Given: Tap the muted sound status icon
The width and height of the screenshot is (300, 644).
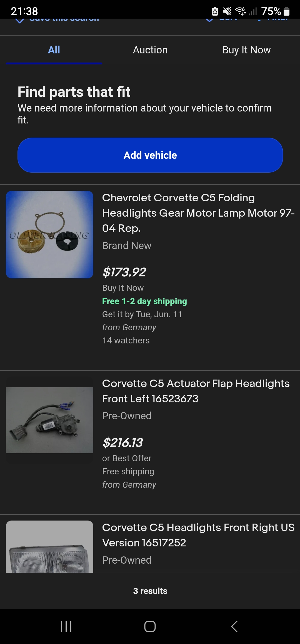Looking at the screenshot, I should [227, 11].
